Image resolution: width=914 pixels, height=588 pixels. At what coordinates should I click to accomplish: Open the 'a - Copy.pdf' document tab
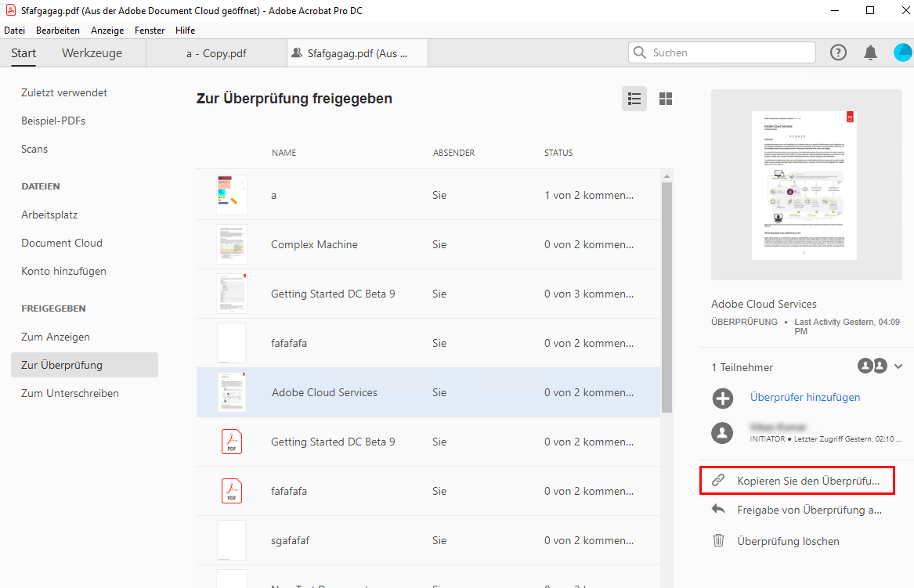point(216,53)
